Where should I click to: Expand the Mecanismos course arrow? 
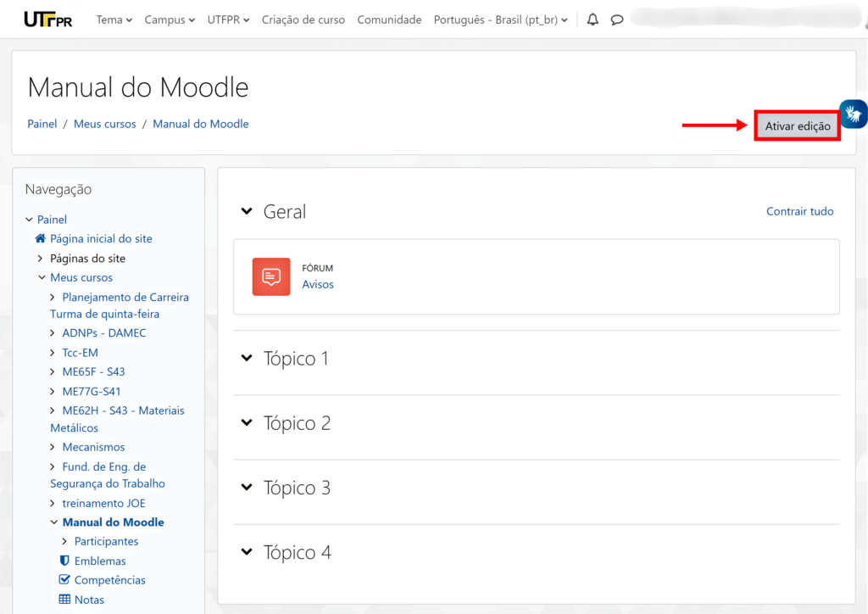tap(53, 447)
